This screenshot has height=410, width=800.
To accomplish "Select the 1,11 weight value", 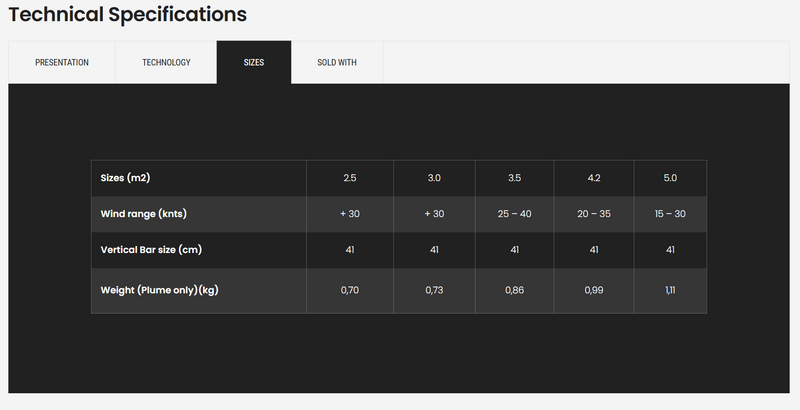I will click(x=670, y=290).
